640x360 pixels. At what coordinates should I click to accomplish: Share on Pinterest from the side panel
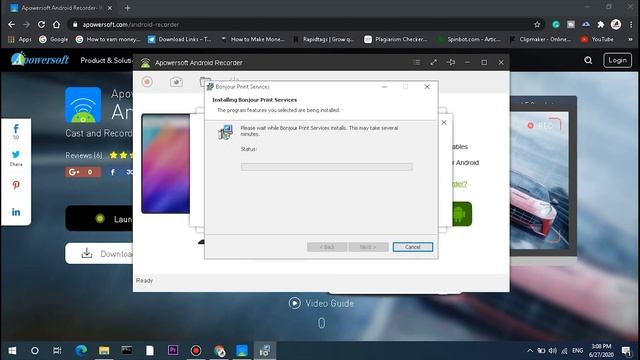tap(16, 185)
